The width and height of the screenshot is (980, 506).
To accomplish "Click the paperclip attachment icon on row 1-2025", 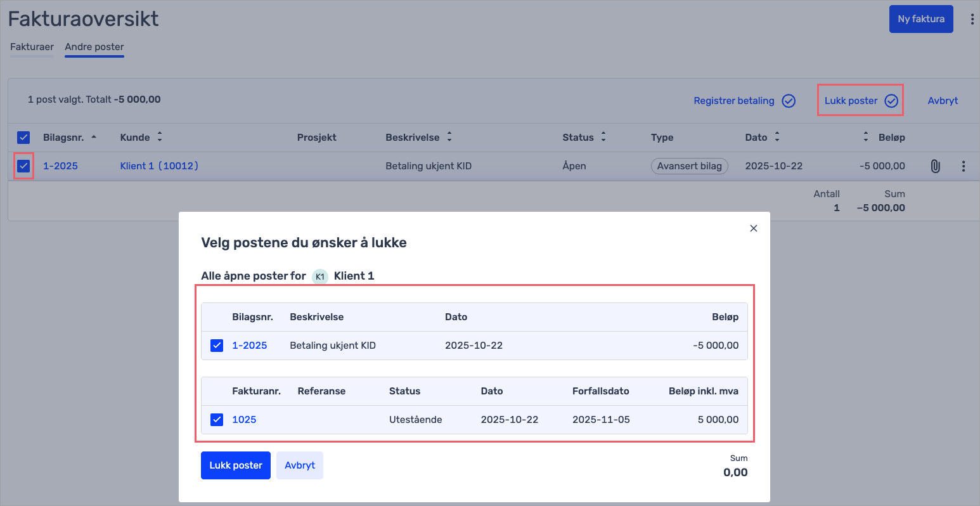I will tap(935, 166).
